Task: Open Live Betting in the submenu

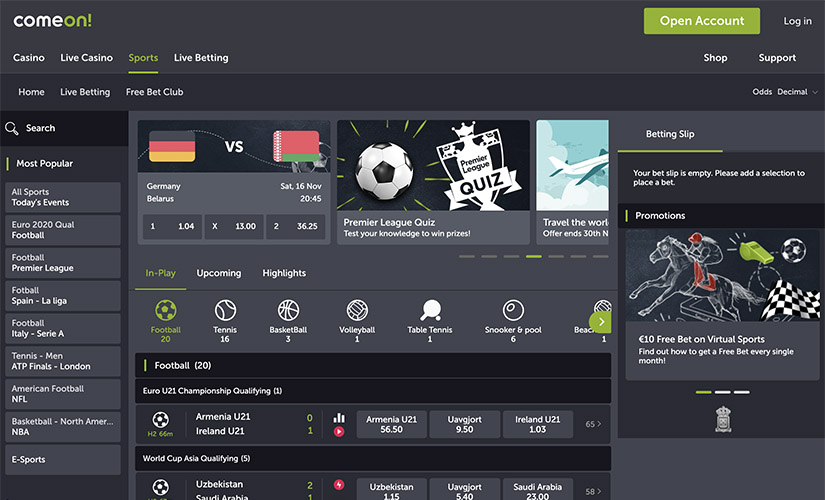Action: (85, 92)
